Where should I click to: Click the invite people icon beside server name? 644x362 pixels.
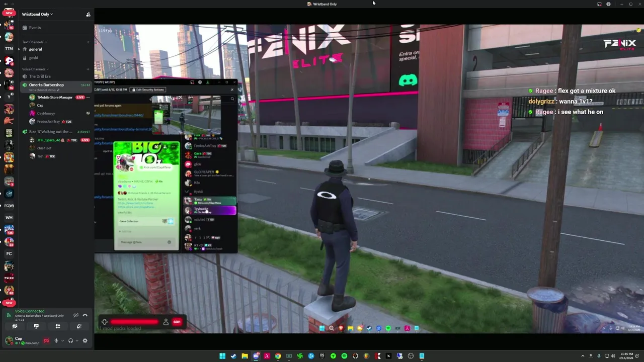(89, 15)
